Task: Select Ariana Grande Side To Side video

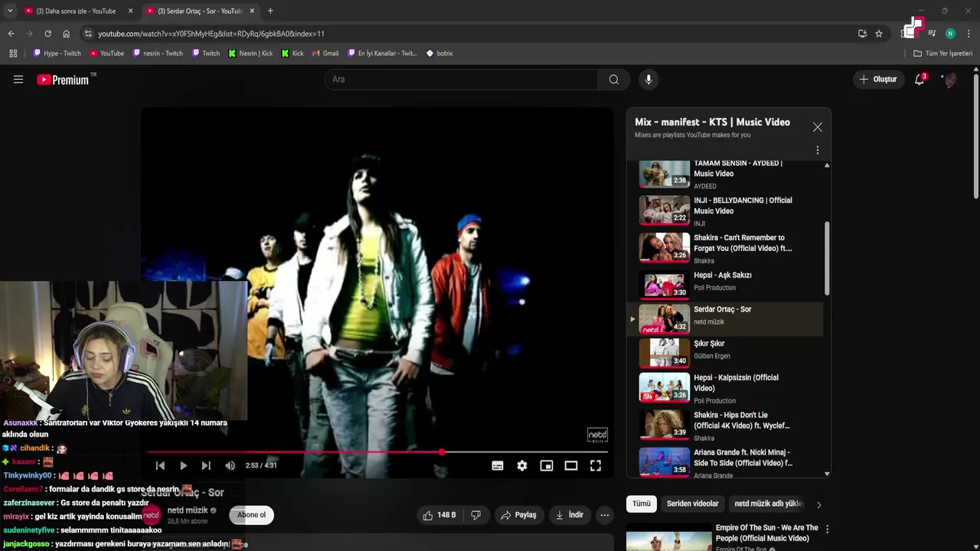Action: 725,463
